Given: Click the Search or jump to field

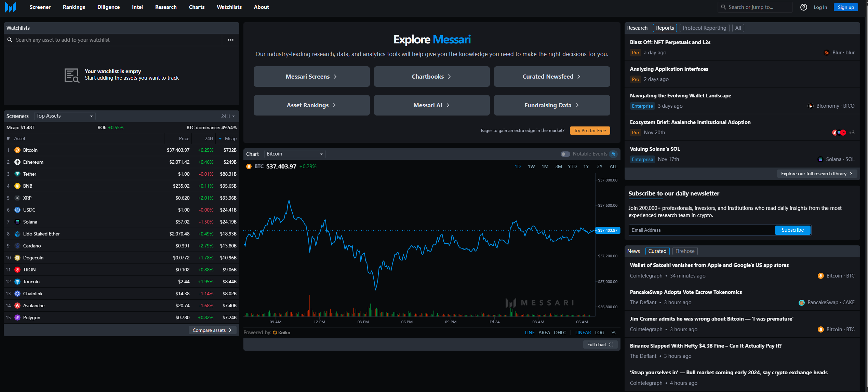Looking at the screenshot, I should click(755, 7).
